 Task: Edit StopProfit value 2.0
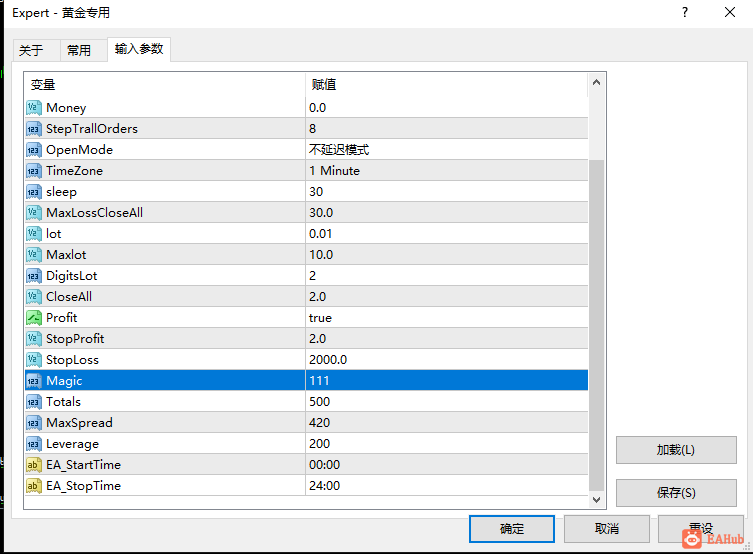tap(447, 339)
